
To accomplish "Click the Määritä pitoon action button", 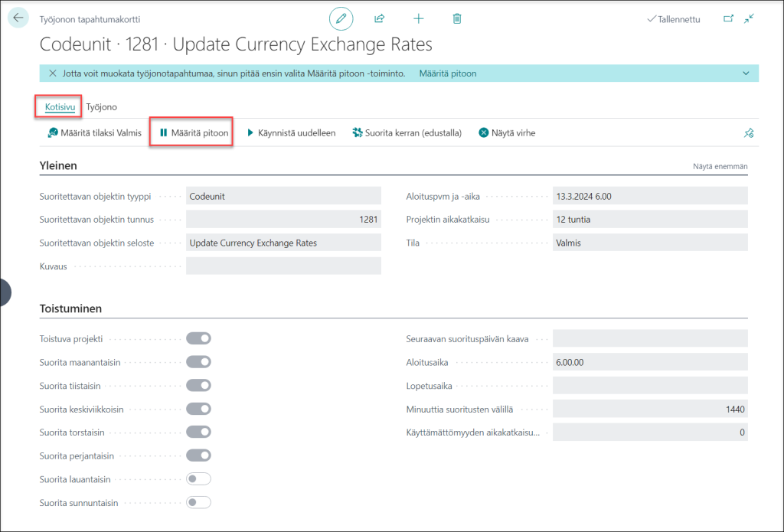I will [x=194, y=133].
